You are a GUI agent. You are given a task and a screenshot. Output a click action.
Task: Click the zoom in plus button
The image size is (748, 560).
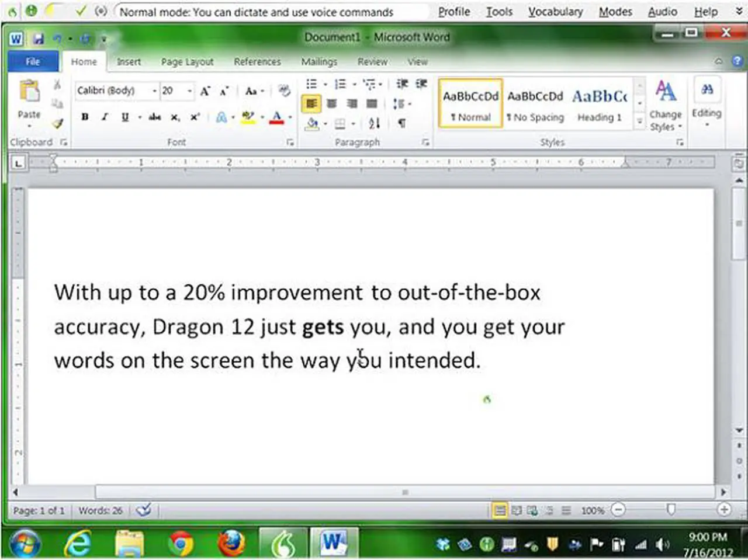(x=724, y=510)
